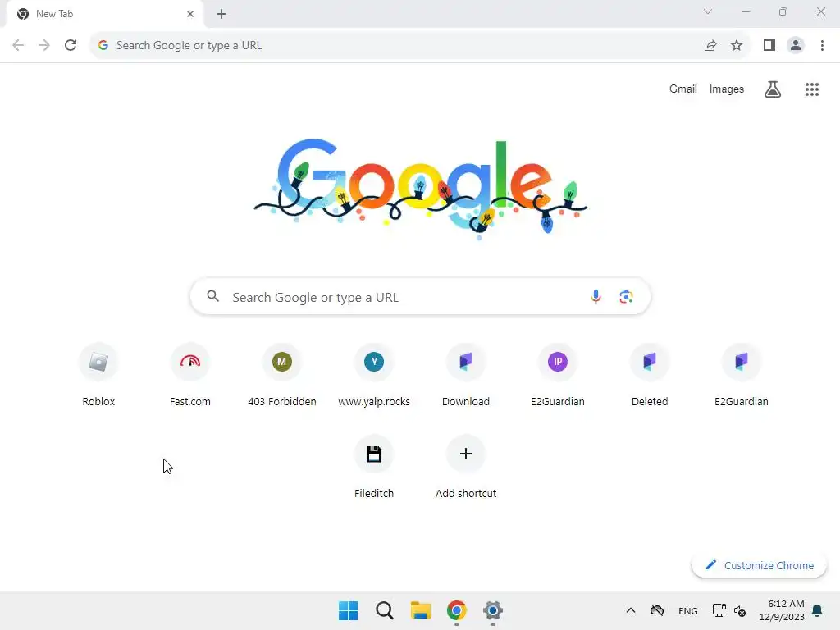Click the forward navigation arrow

coord(44,46)
